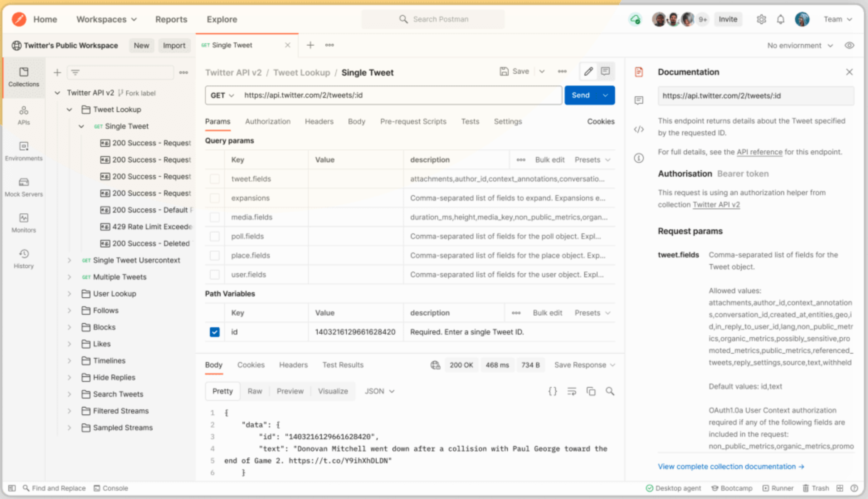The width and height of the screenshot is (868, 499).
Task: Toggle the environment quick look eye icon
Action: 849,45
